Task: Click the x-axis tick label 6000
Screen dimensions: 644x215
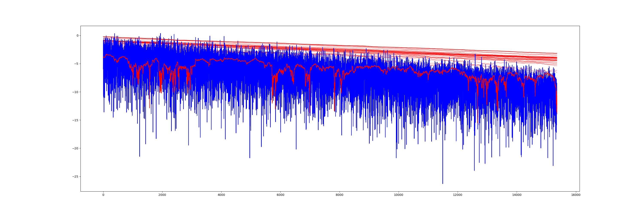Action: pyautogui.click(x=281, y=195)
